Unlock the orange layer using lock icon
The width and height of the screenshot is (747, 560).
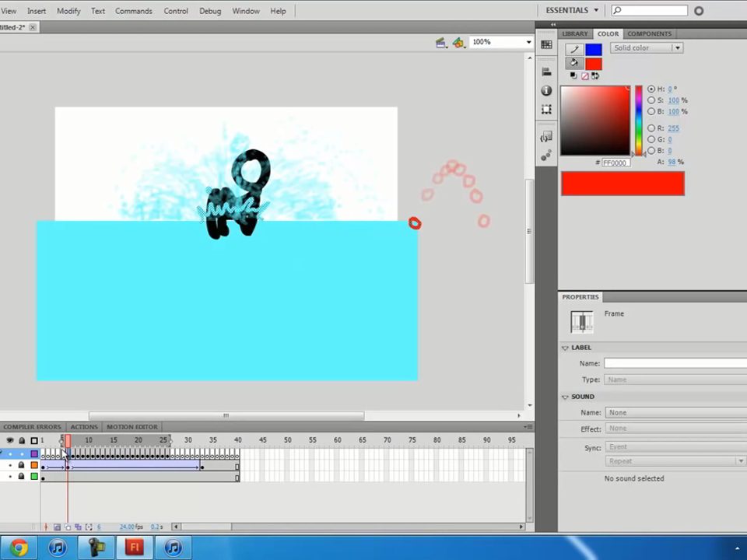pyautogui.click(x=21, y=465)
